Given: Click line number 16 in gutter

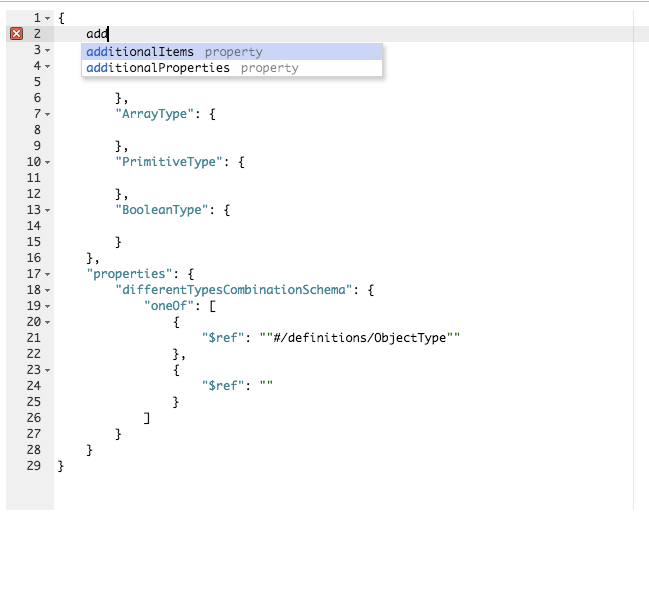Looking at the screenshot, I should coord(34,258).
